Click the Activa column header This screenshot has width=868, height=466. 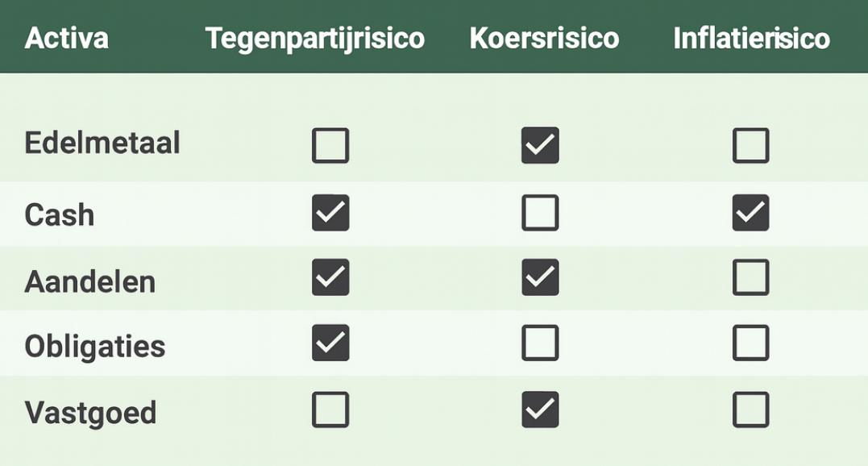point(67,38)
